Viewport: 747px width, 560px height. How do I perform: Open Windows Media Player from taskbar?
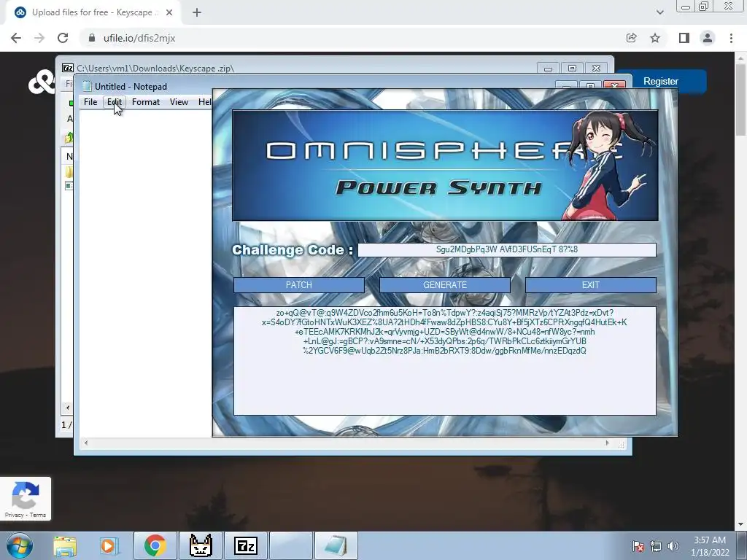tap(109, 545)
